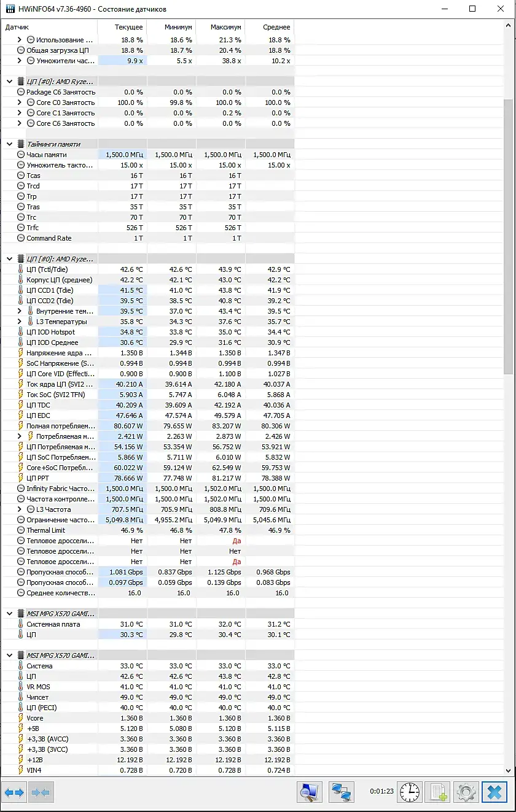Viewport: 516px width, 812px height.
Task: Click the thermometer icon of Системная плата
Action: click(21, 624)
